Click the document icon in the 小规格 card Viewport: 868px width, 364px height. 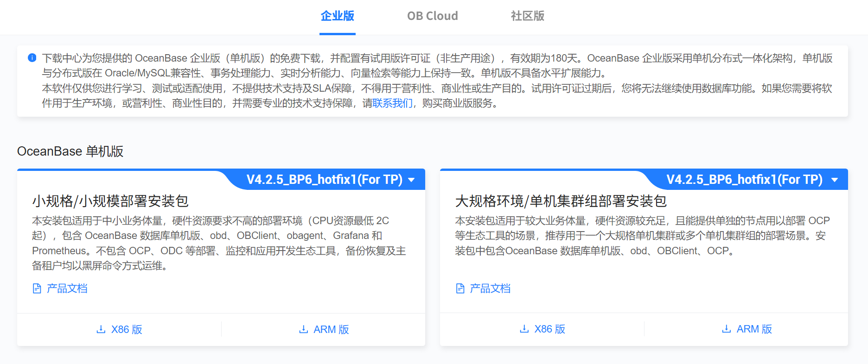coord(37,289)
